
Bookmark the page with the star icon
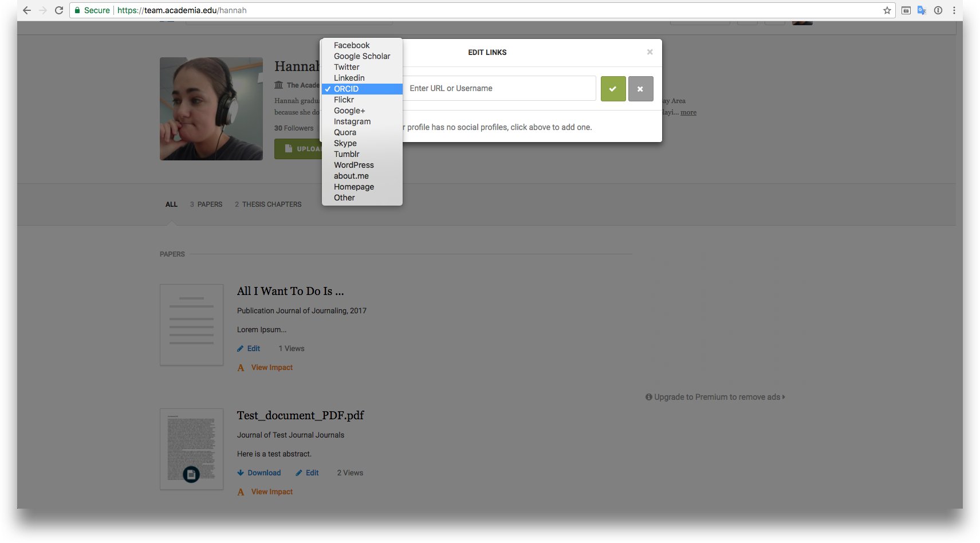point(887,10)
